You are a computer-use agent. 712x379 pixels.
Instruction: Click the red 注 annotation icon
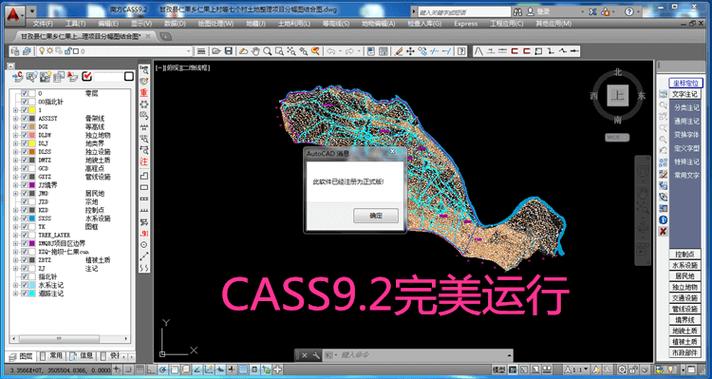(144, 162)
